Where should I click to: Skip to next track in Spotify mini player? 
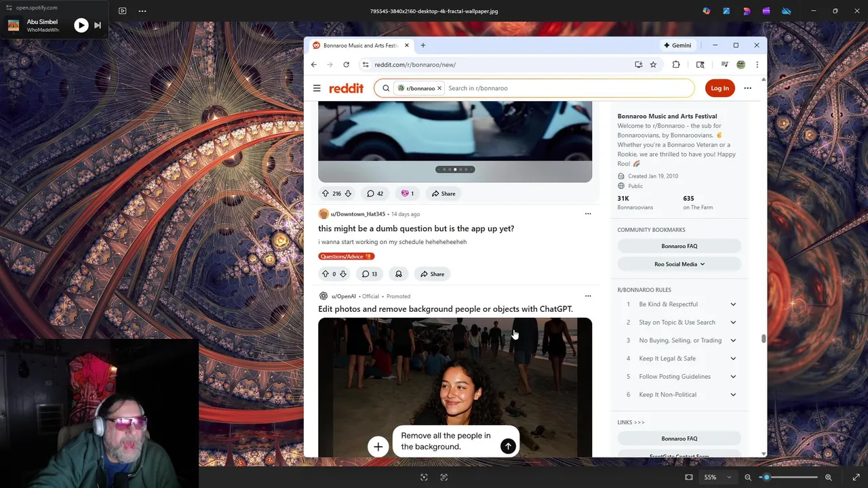click(x=98, y=26)
